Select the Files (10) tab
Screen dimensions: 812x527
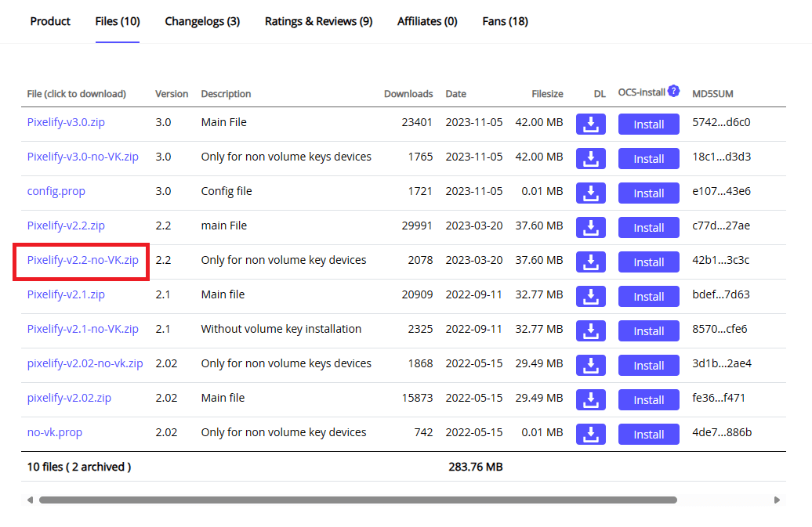[x=118, y=21]
